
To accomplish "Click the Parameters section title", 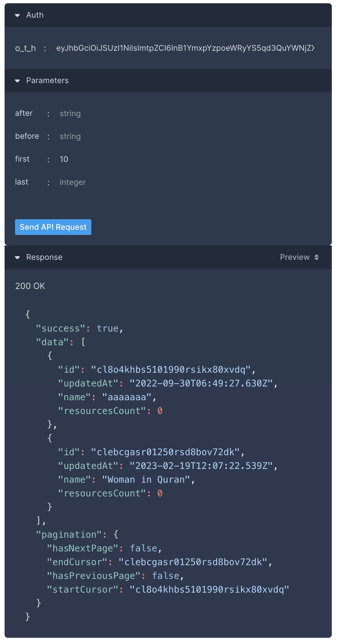I will pyautogui.click(x=47, y=80).
